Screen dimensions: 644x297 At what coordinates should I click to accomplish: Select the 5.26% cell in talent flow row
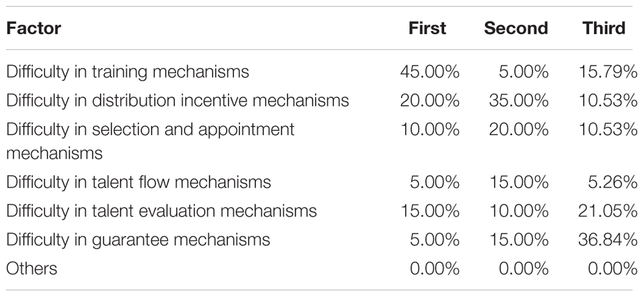tap(612, 182)
